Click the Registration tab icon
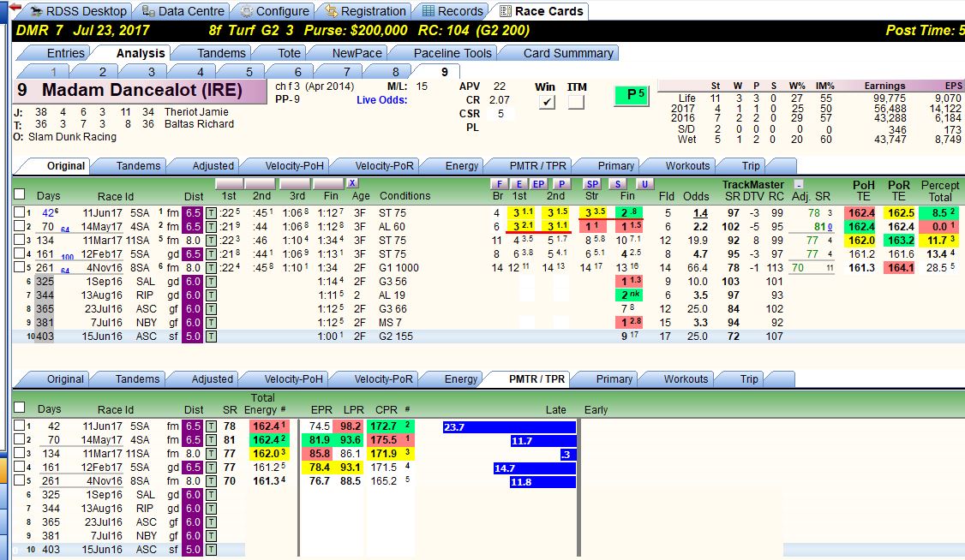 click(331, 11)
